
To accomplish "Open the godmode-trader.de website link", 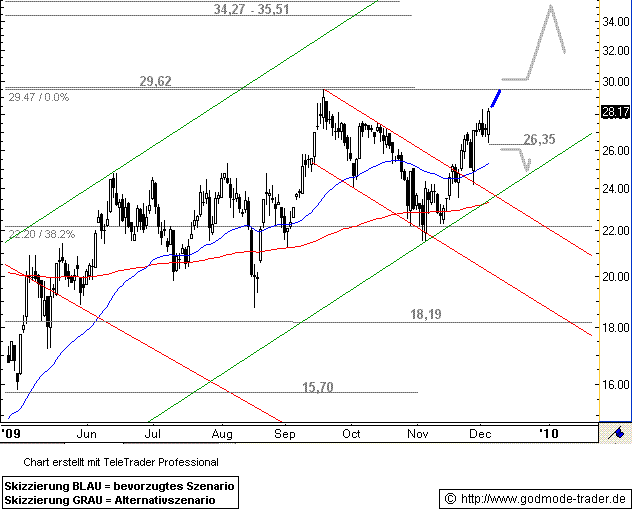I will pyautogui.click(x=534, y=498).
